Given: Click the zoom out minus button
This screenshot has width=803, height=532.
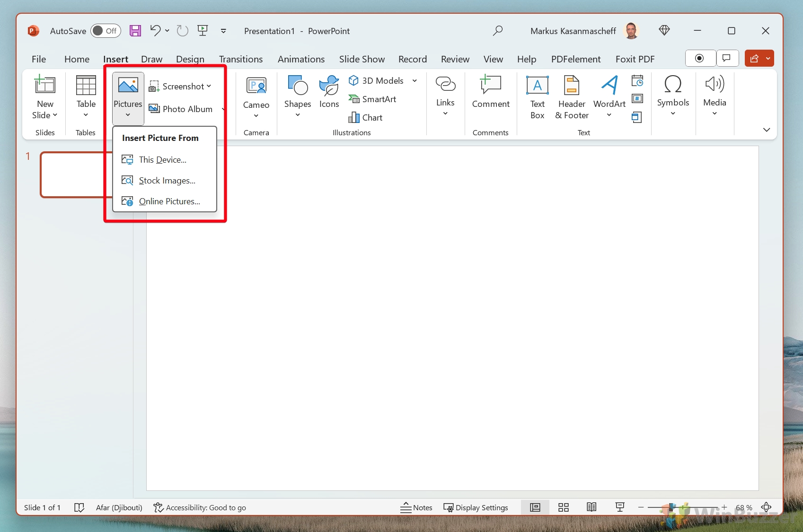Looking at the screenshot, I should coord(641,507).
